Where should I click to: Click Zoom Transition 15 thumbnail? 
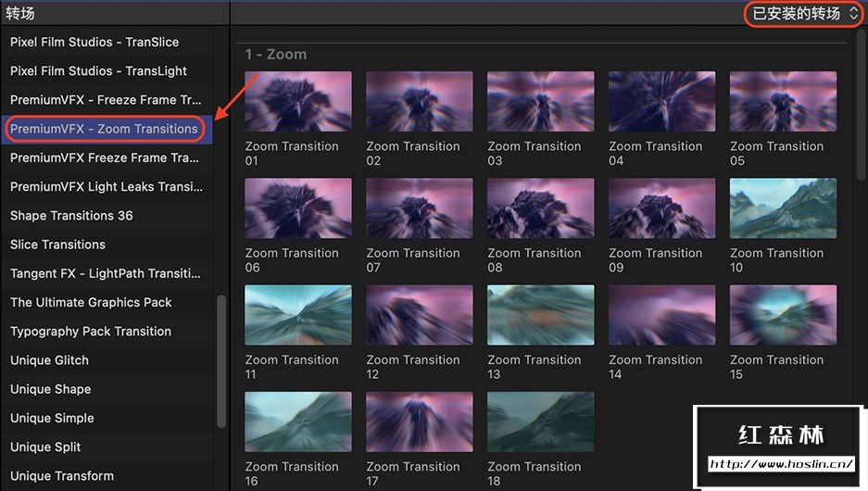pyautogui.click(x=784, y=315)
